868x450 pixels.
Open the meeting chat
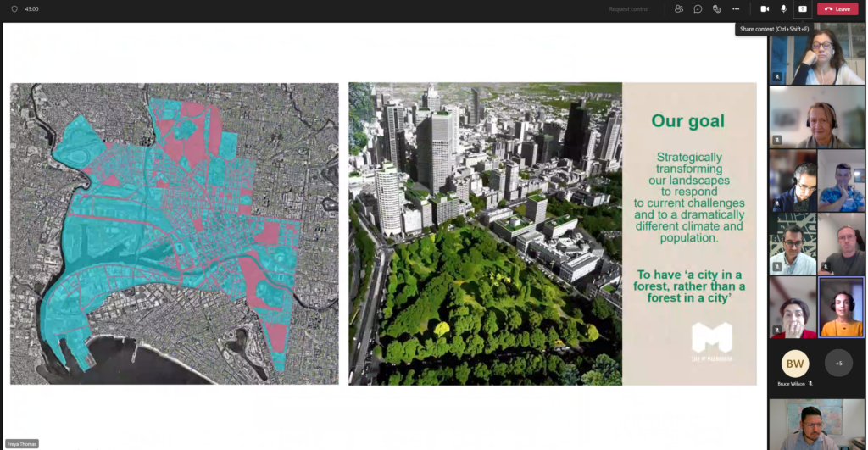698,9
